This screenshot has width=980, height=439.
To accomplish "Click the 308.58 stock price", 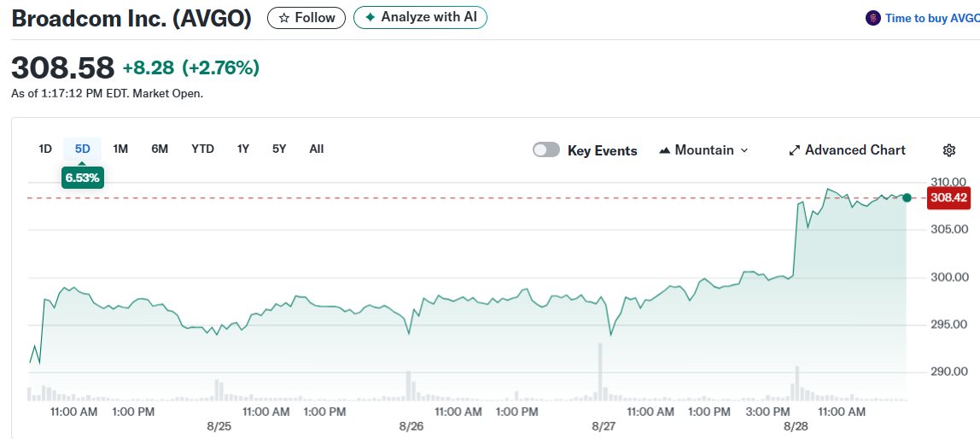I will 63,67.
